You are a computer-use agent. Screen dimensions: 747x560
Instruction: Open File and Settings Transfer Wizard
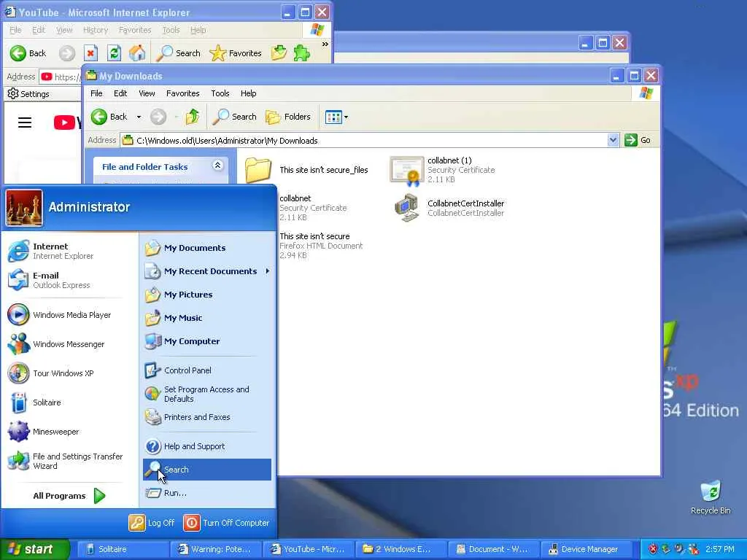point(66,461)
